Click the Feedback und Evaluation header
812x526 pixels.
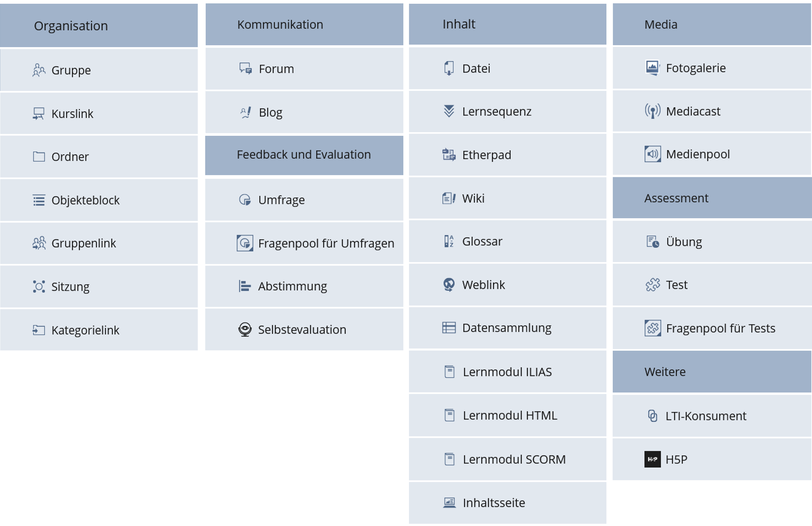[x=304, y=155]
